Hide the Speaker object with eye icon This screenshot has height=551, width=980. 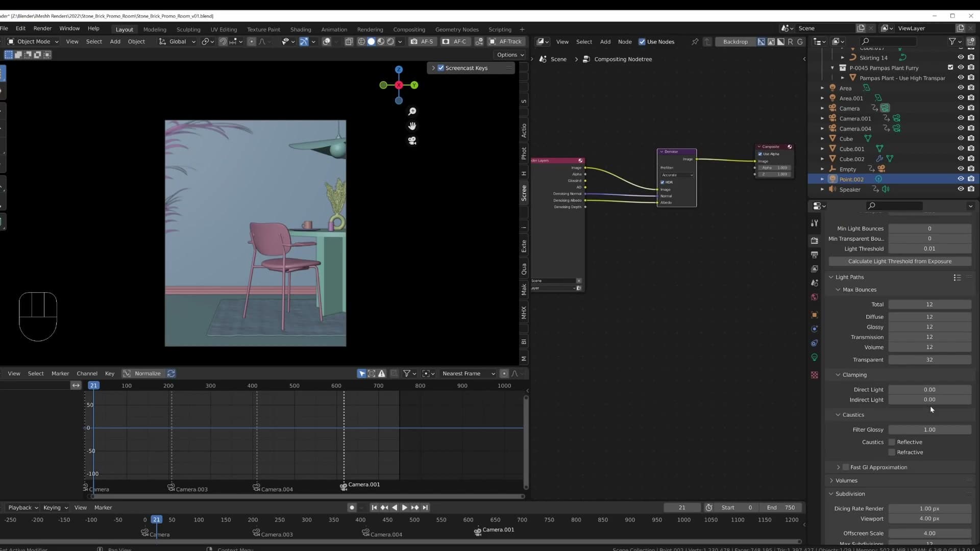click(961, 189)
